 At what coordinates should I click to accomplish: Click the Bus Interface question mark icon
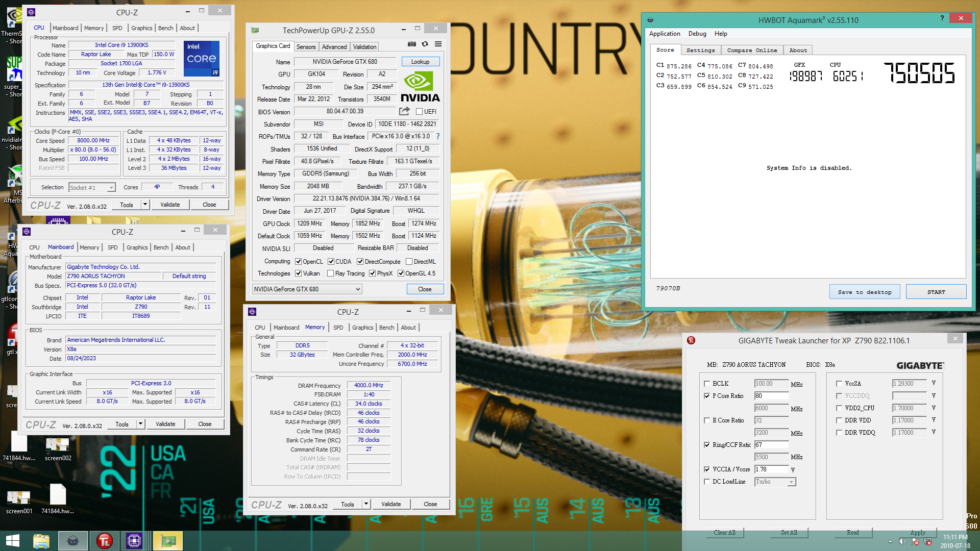438,136
